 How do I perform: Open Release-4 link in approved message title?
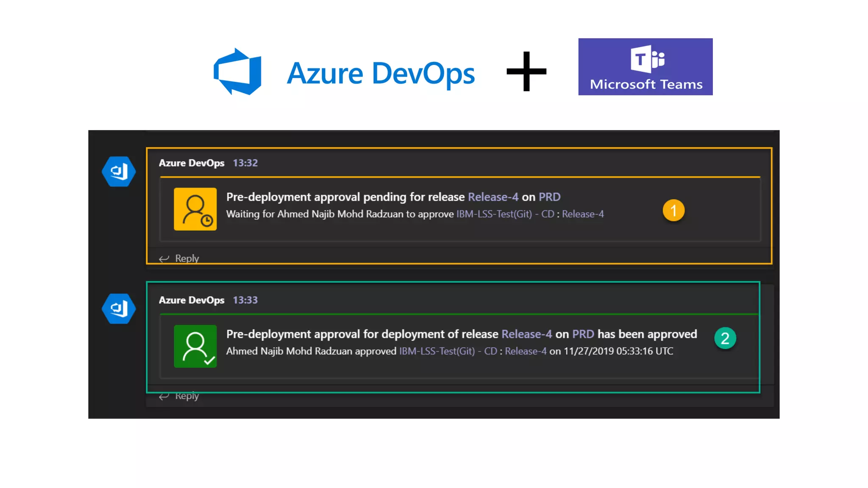pyautogui.click(x=526, y=334)
